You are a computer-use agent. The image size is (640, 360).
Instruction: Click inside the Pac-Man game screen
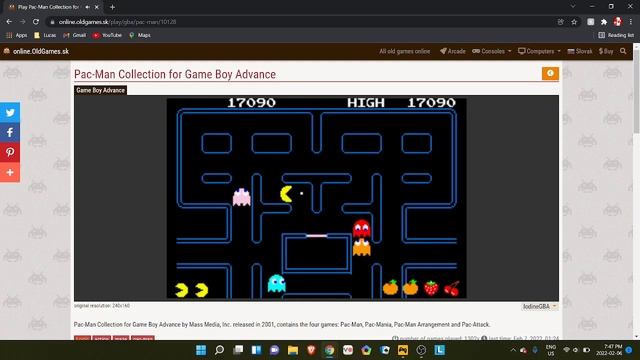(316, 198)
